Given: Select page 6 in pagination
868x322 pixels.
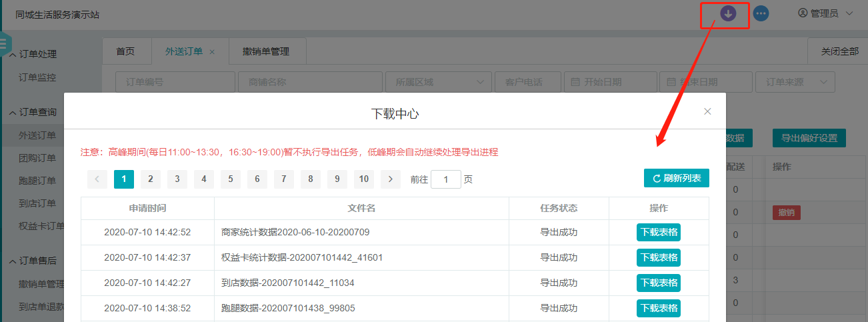Looking at the screenshot, I should tap(257, 179).
